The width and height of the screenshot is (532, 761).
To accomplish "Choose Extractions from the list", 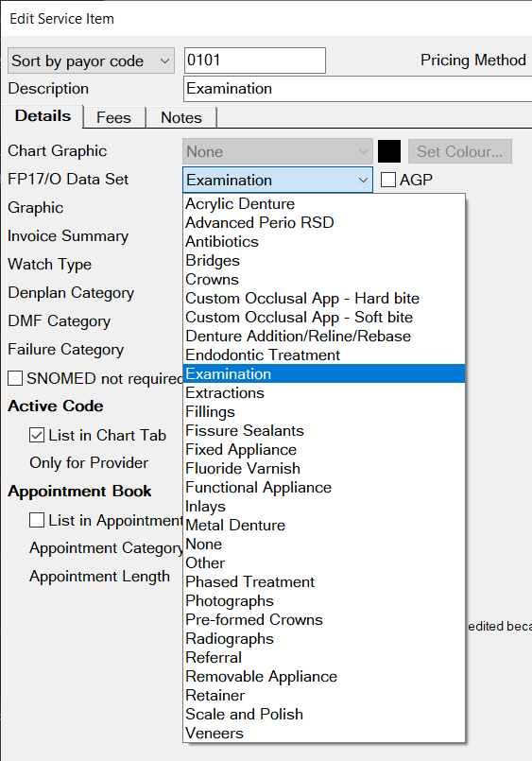I will [x=324, y=392].
